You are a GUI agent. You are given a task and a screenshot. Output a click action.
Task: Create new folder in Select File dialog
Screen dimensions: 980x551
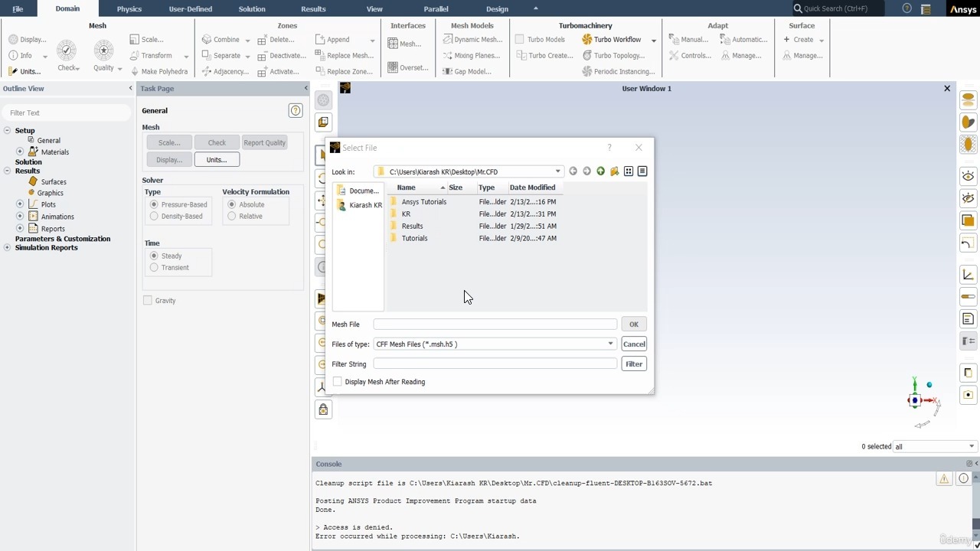click(x=614, y=171)
